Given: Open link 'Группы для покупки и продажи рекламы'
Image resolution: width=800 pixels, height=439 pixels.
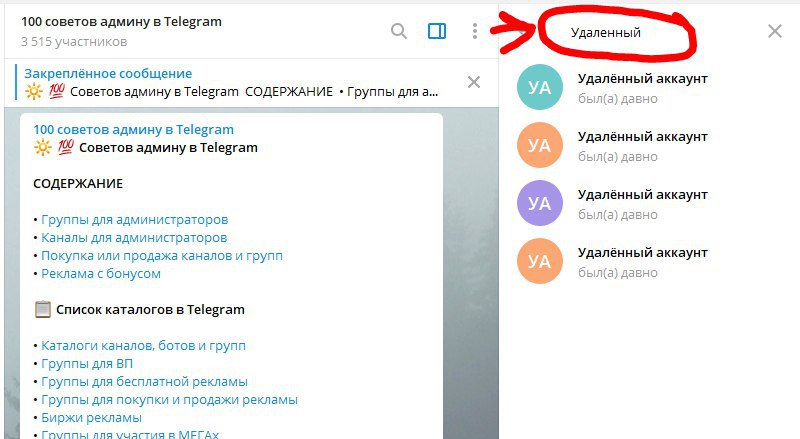Looking at the screenshot, I should tap(169, 400).
